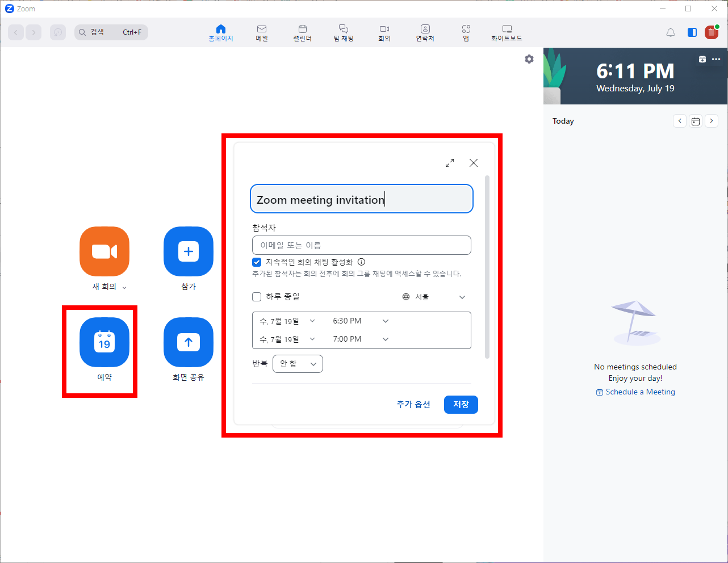Open the 반복 recurrence dropdown
The height and width of the screenshot is (563, 728).
click(x=298, y=363)
